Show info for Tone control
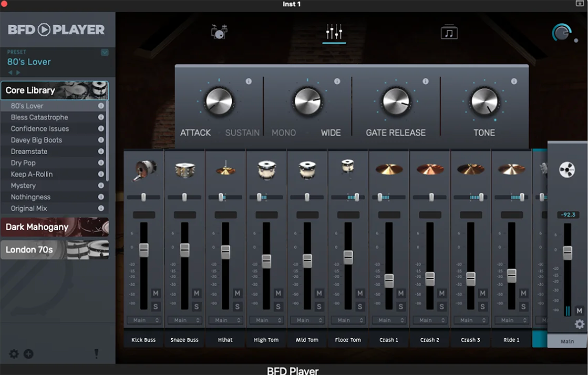This screenshot has height=375, width=588. click(514, 81)
